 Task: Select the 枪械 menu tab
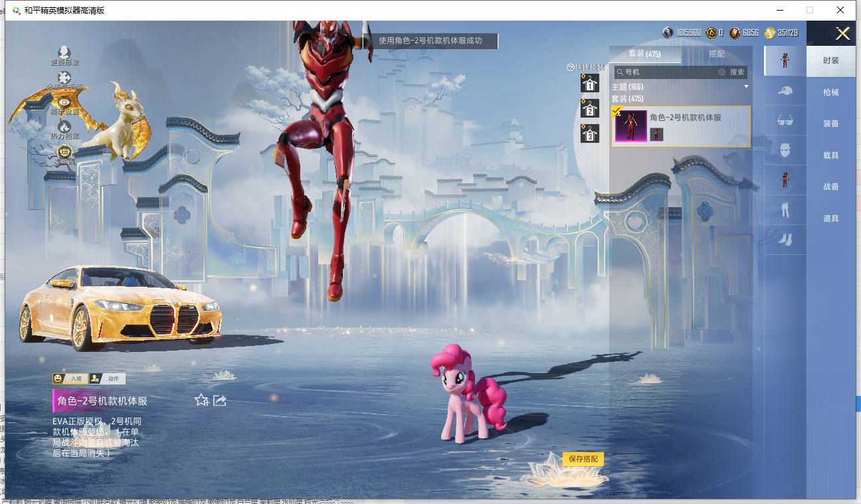(831, 92)
